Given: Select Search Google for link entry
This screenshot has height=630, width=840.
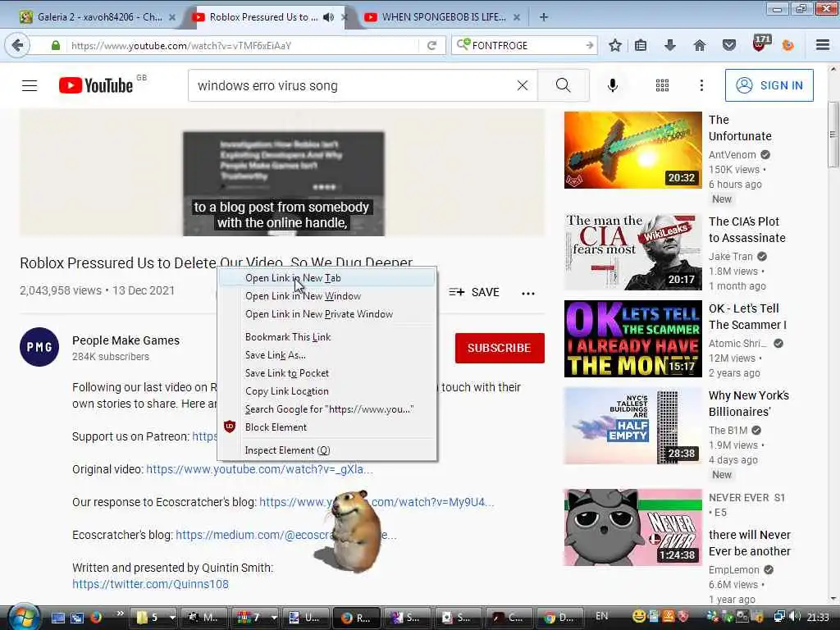Looking at the screenshot, I should pos(327,409).
